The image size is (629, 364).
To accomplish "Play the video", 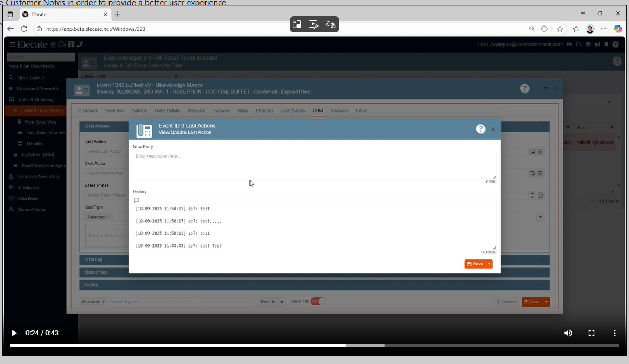I will tap(15, 333).
